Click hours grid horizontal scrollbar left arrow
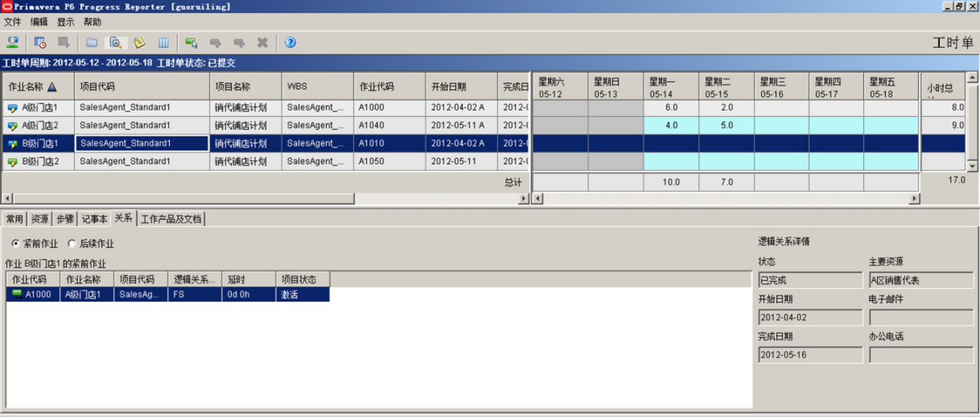980x417 pixels. tap(538, 198)
